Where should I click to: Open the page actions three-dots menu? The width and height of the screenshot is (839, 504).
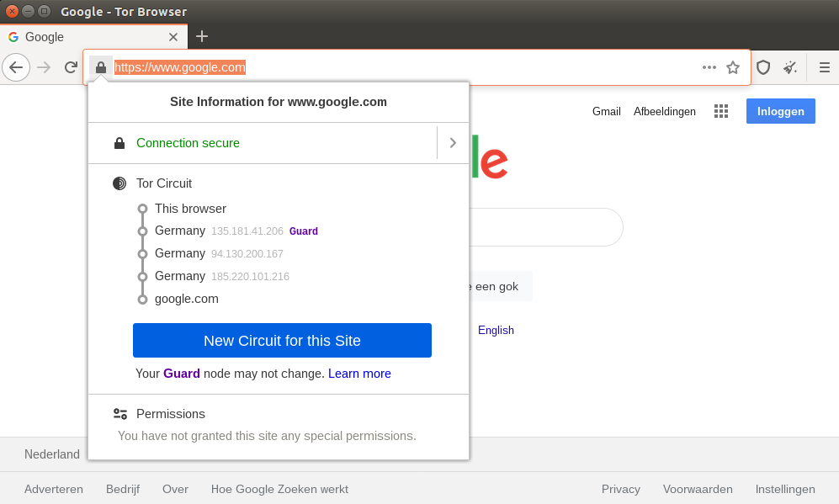click(x=709, y=67)
